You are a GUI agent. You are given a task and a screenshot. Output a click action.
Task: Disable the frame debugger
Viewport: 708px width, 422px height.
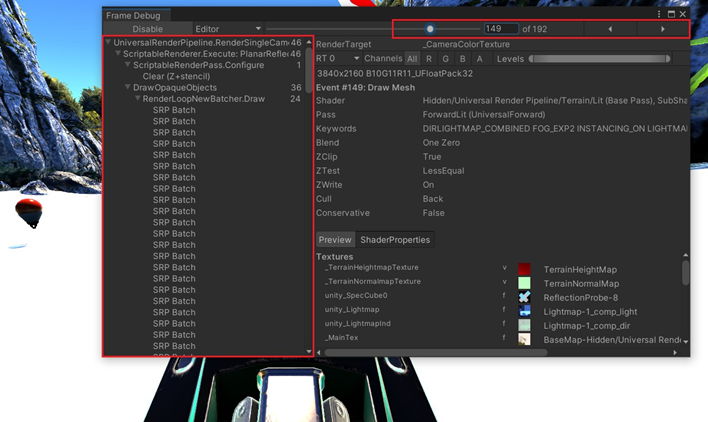(x=148, y=29)
